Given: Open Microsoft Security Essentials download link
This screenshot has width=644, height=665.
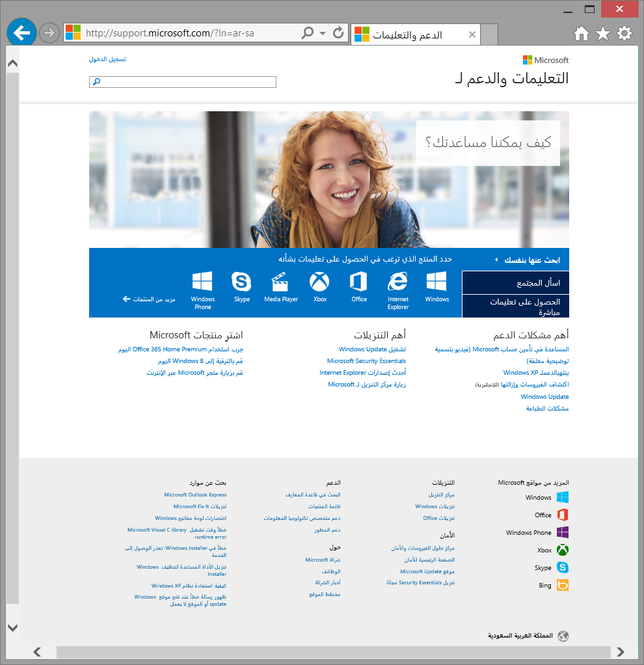Looking at the screenshot, I should [x=366, y=361].
